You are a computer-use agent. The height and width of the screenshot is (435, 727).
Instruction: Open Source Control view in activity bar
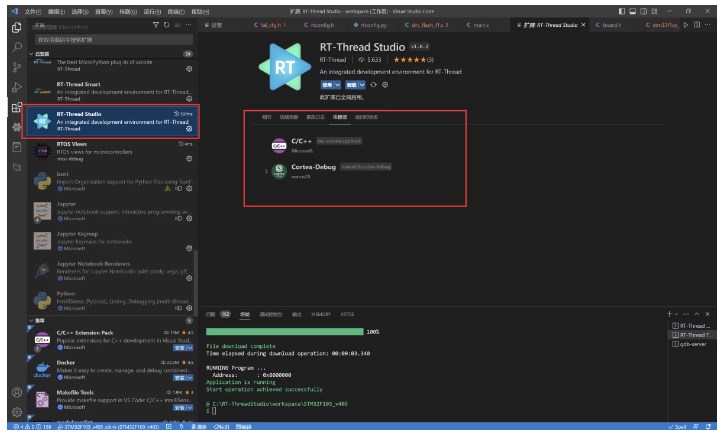[17, 67]
